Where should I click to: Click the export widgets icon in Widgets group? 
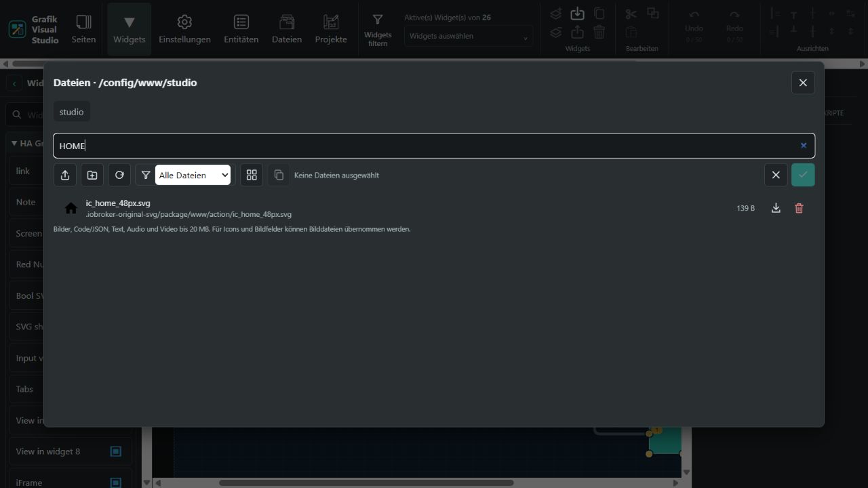coord(577,32)
